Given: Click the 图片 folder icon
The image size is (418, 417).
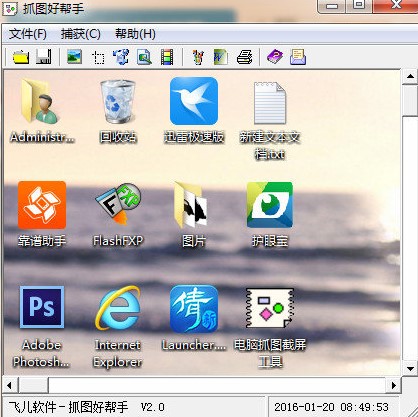Looking at the screenshot, I should [192, 204].
